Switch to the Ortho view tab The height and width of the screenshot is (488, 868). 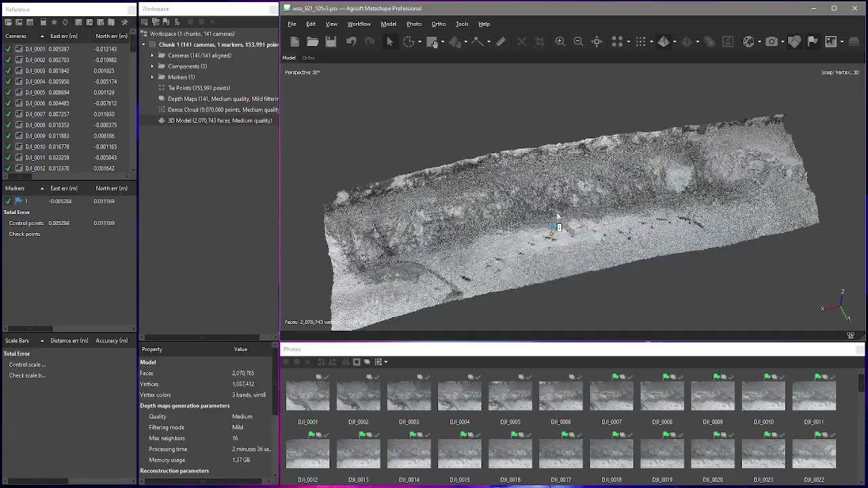[309, 58]
